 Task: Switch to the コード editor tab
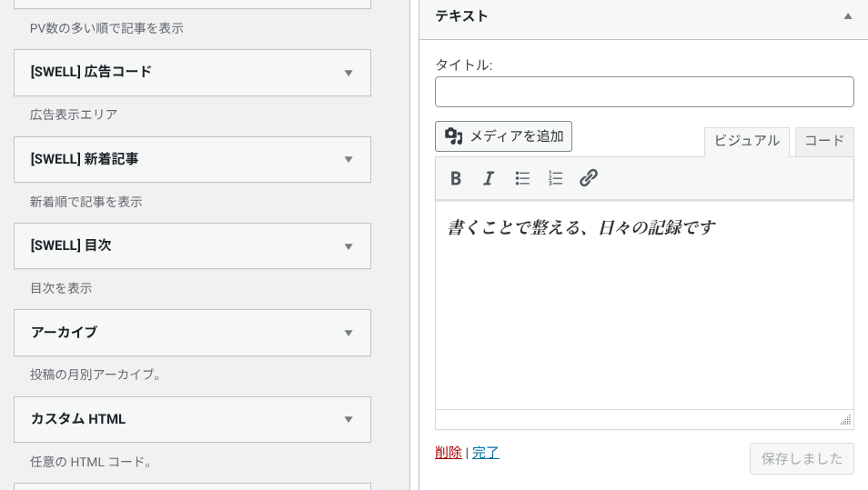click(x=824, y=141)
